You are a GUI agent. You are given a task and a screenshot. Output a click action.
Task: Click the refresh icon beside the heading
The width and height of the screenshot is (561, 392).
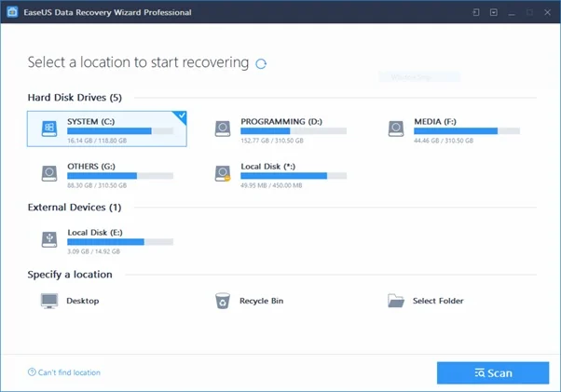(x=262, y=63)
